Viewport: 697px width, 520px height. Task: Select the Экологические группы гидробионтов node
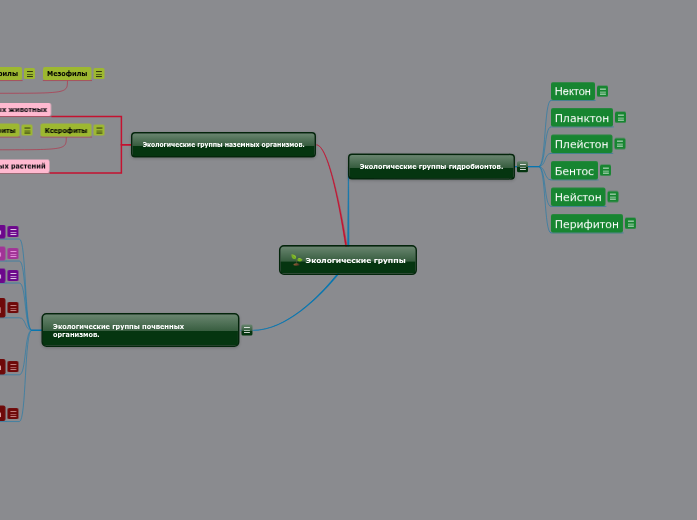tap(430, 166)
